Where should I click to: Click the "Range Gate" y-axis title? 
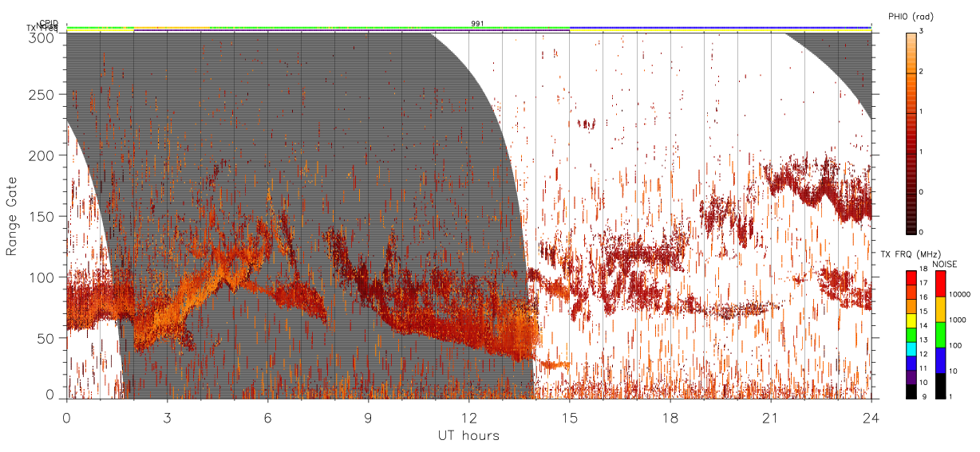click(12, 215)
